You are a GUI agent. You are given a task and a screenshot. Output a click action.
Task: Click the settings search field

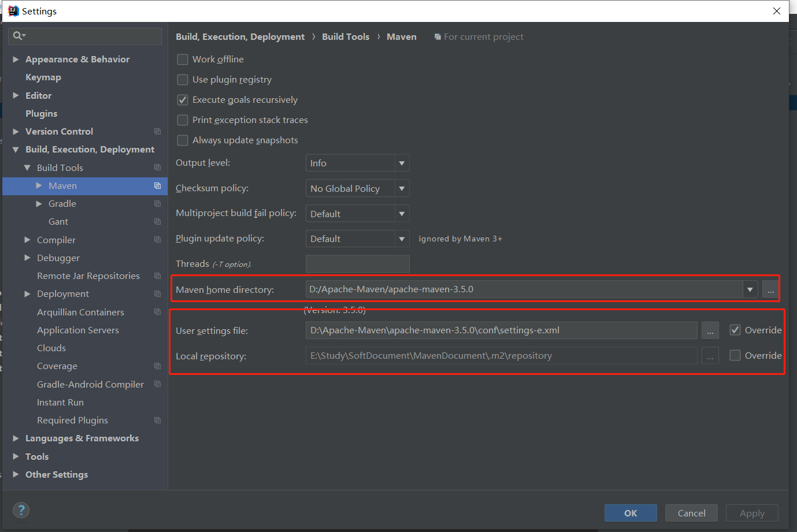click(x=85, y=36)
